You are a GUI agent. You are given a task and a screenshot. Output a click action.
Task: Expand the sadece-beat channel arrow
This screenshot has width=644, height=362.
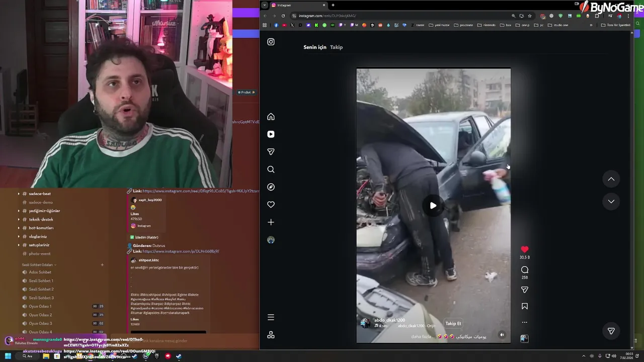(19, 194)
